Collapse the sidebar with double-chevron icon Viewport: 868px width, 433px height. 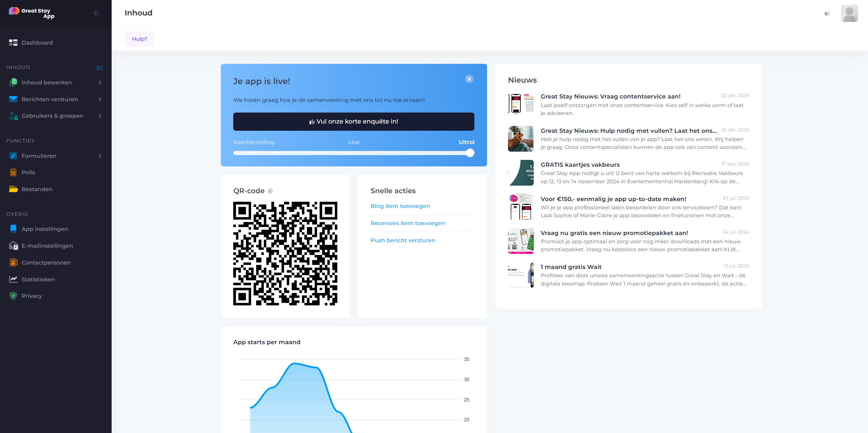(96, 13)
